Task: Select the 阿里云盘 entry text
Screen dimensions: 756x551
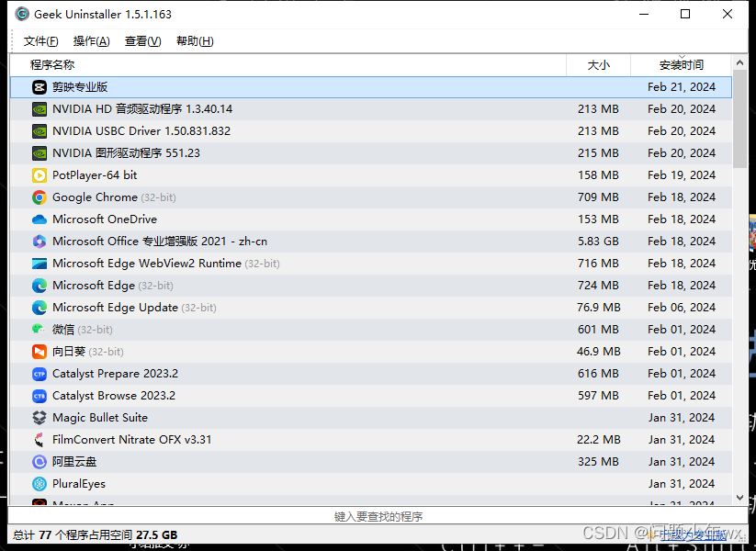Action: click(74, 462)
